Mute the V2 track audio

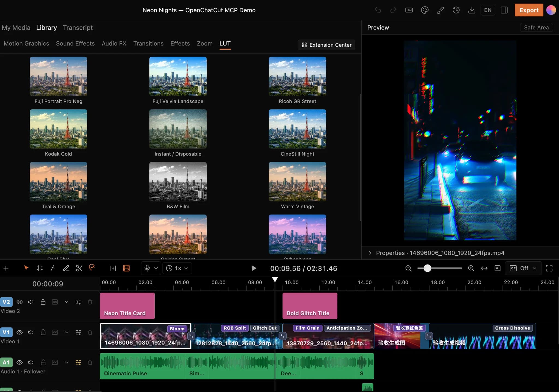pos(31,302)
